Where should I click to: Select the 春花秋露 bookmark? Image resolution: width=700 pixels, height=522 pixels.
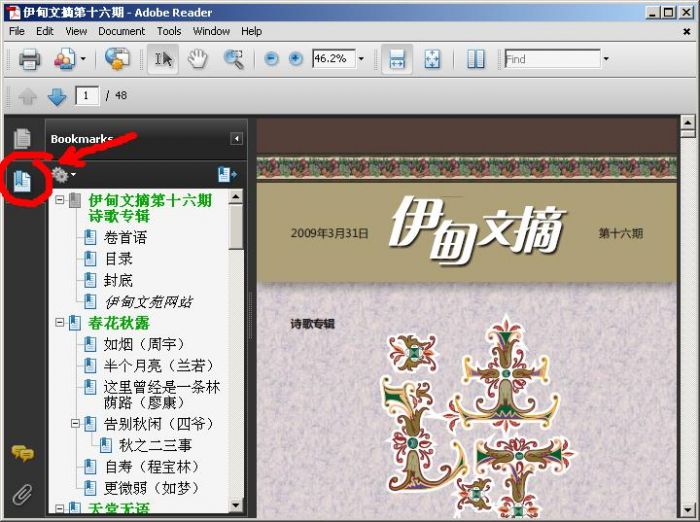coord(119,323)
